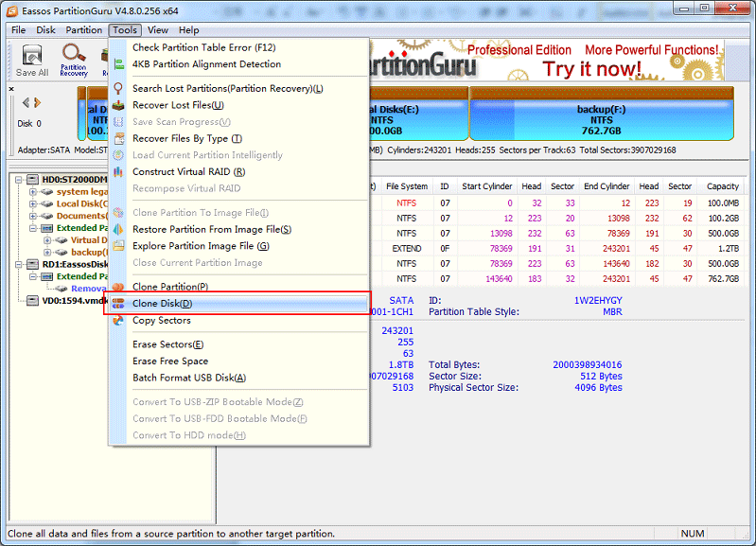Click the Clone Disk icon in the menu
Screen dimensions: 756x546
pyautogui.click(x=118, y=304)
